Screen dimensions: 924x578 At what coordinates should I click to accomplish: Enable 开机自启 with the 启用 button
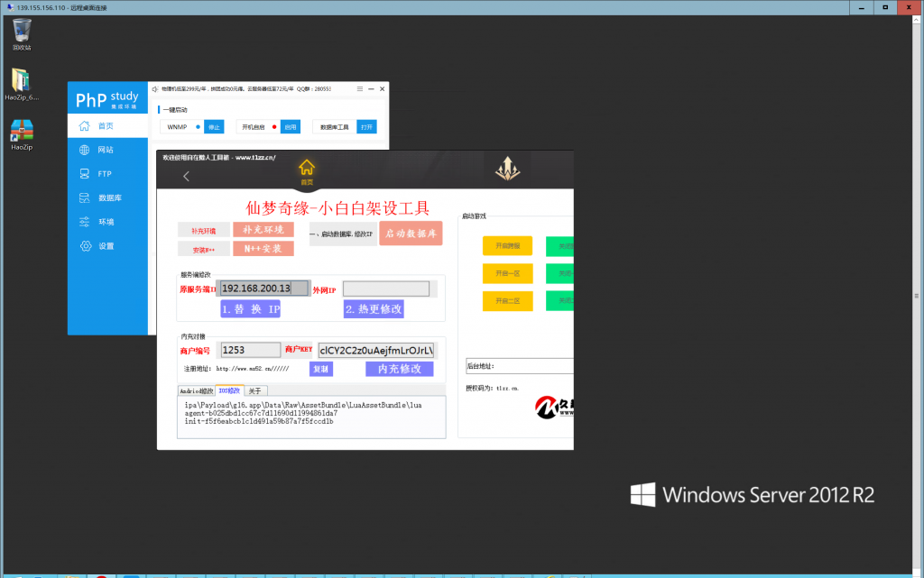point(291,127)
